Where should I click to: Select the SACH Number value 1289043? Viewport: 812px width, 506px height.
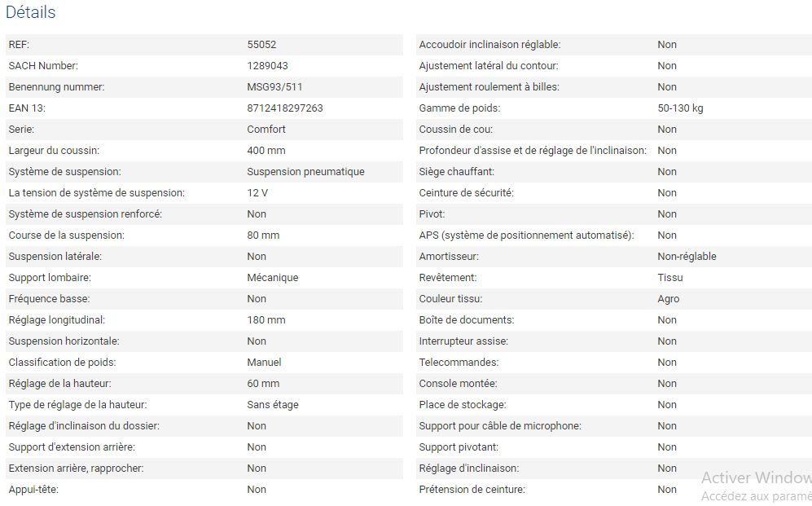[x=267, y=66]
